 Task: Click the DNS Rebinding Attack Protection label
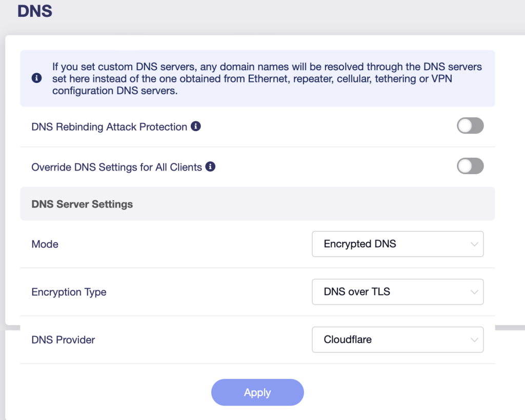[x=109, y=127]
